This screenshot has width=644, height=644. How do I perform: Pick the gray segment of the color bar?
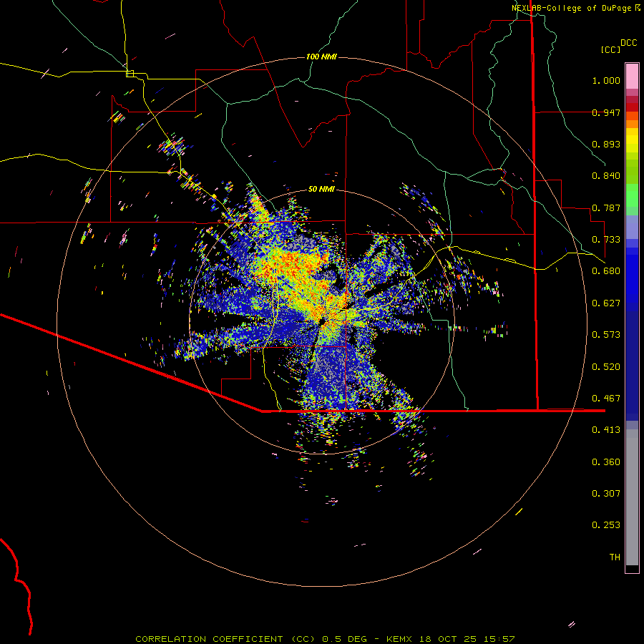click(x=632, y=497)
